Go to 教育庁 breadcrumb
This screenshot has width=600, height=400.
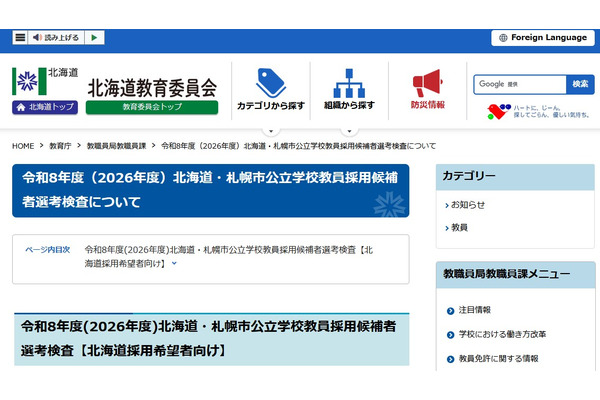click(60, 146)
